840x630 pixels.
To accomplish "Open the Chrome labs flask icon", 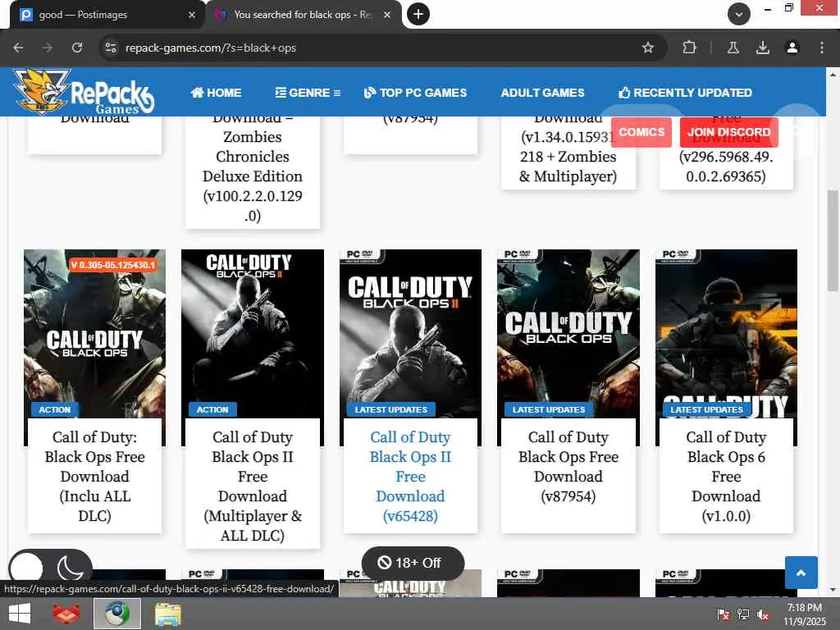I will pos(733,48).
